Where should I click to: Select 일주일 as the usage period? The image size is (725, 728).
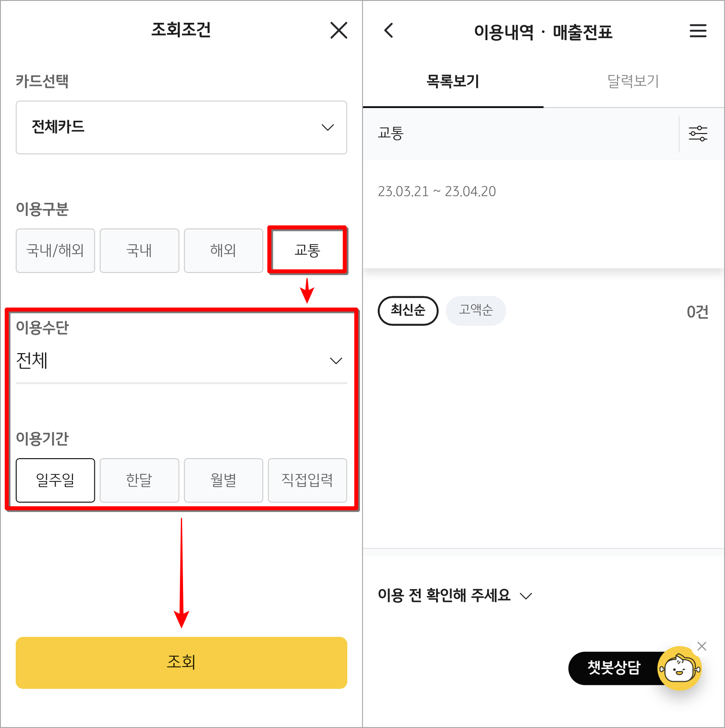pyautogui.click(x=55, y=480)
